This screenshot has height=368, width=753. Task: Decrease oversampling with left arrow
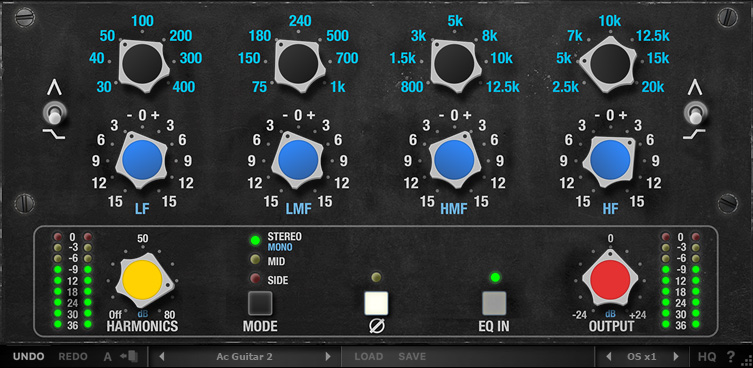608,356
